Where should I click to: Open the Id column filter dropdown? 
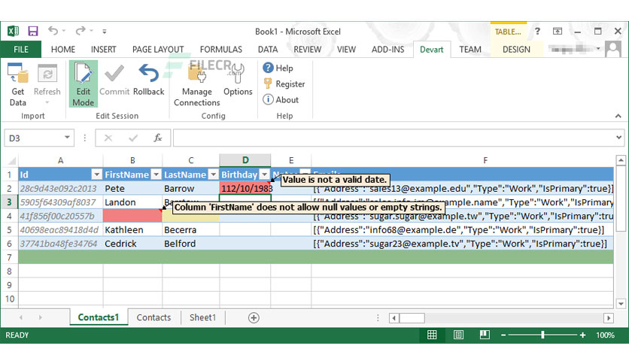(96, 174)
